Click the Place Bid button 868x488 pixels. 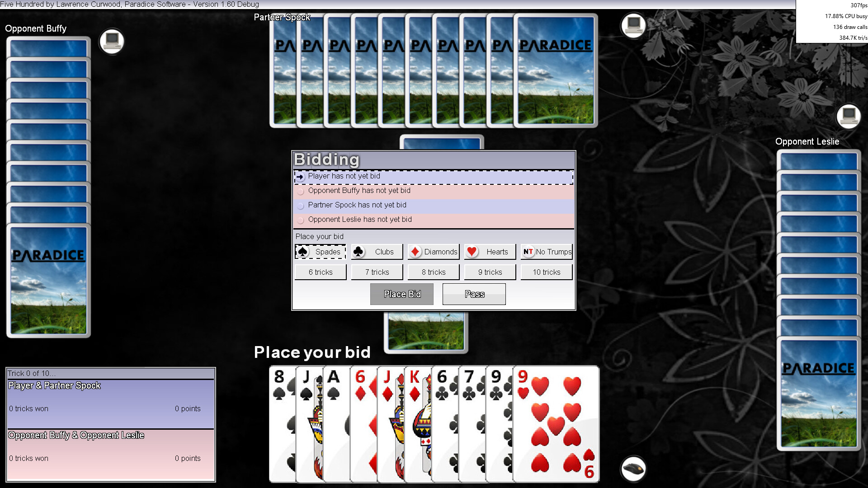[x=401, y=294]
